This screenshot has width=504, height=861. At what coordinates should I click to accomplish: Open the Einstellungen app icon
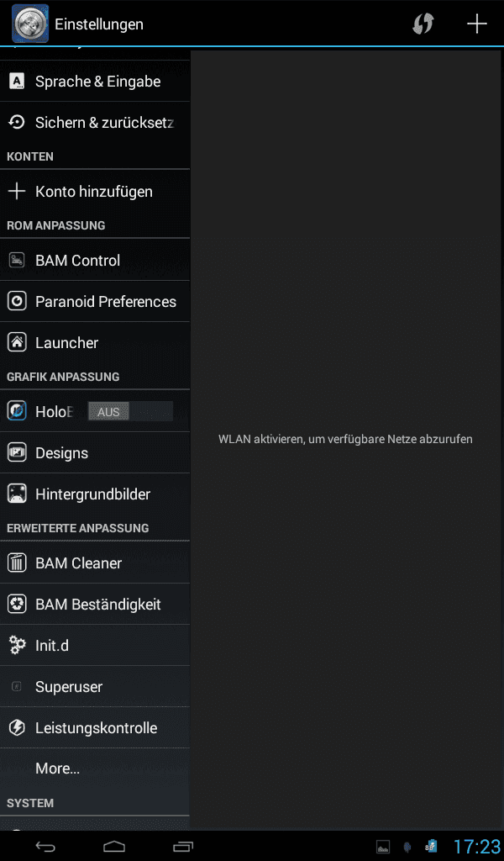tap(30, 24)
